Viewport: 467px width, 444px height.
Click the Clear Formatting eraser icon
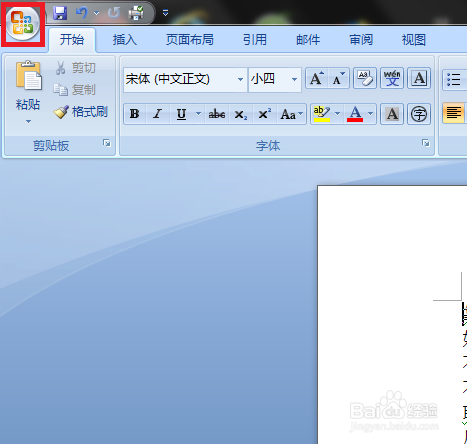[365, 79]
